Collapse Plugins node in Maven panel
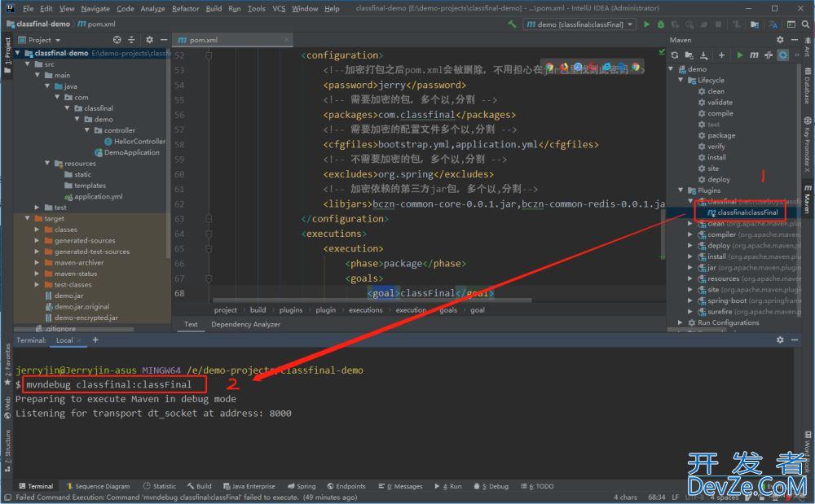The height and width of the screenshot is (504, 815). 681,191
